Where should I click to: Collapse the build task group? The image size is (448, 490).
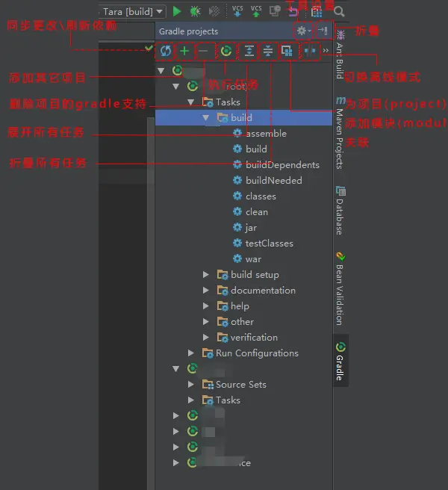tap(205, 118)
